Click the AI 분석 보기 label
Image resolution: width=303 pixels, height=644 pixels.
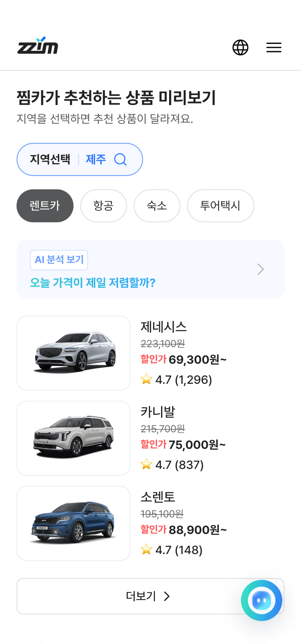tap(59, 260)
